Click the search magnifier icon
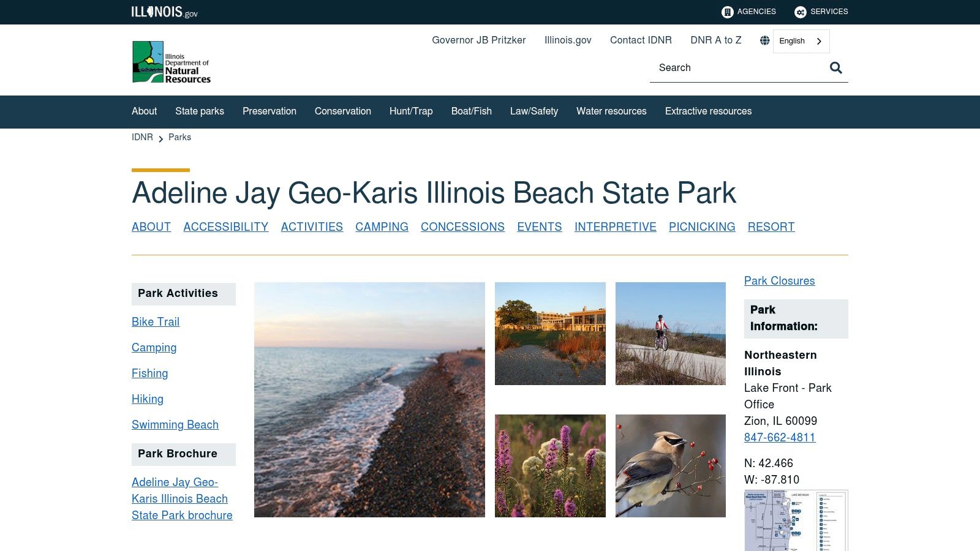 click(x=836, y=68)
